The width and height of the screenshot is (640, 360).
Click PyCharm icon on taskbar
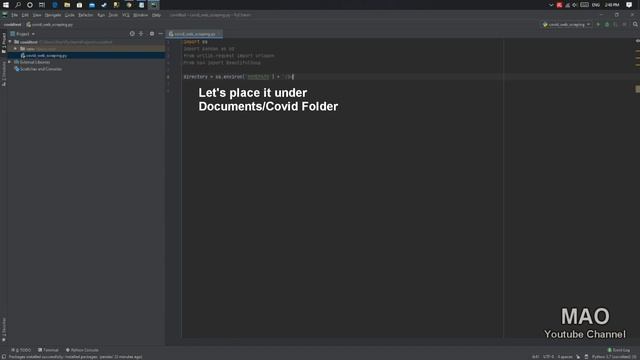(154, 5)
